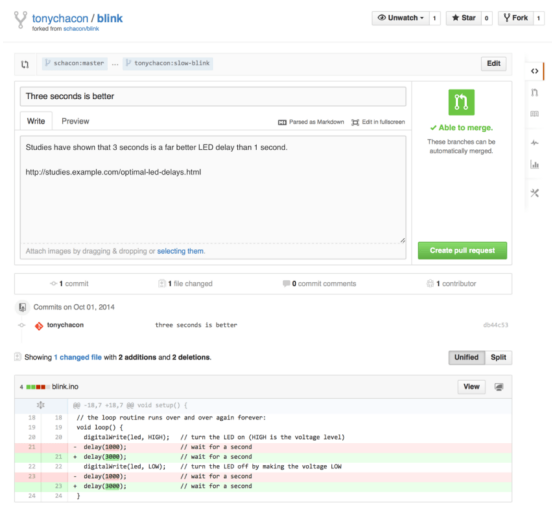Click the Edit button for the branch range

[x=493, y=64]
